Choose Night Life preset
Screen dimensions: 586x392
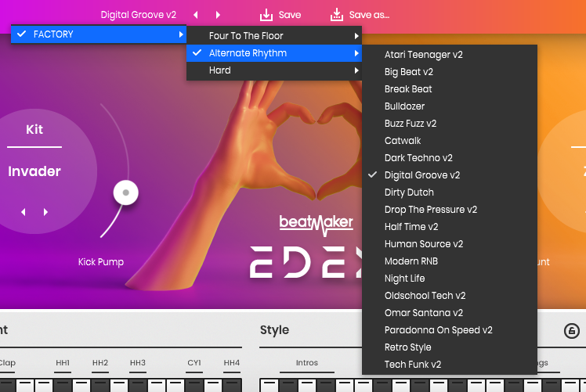tap(450, 279)
